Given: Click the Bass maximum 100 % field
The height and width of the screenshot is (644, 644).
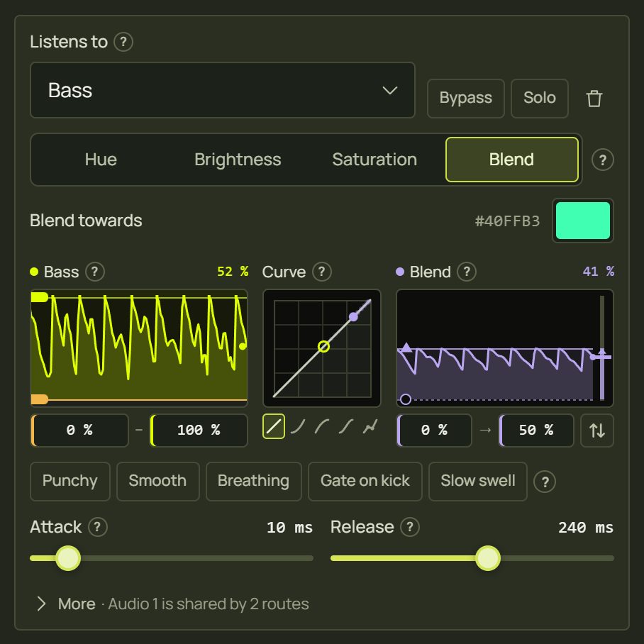Looking at the screenshot, I should tap(199, 430).
